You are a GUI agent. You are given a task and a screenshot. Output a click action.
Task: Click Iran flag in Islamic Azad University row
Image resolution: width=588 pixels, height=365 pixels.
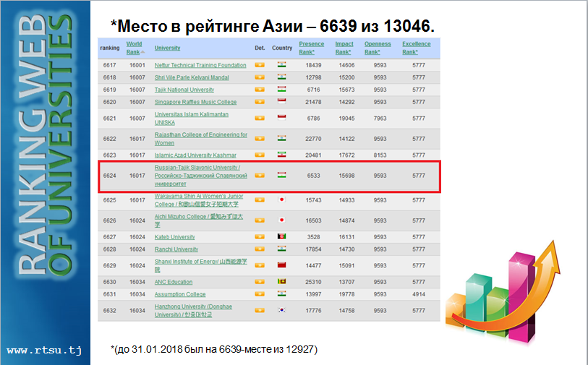281,155
